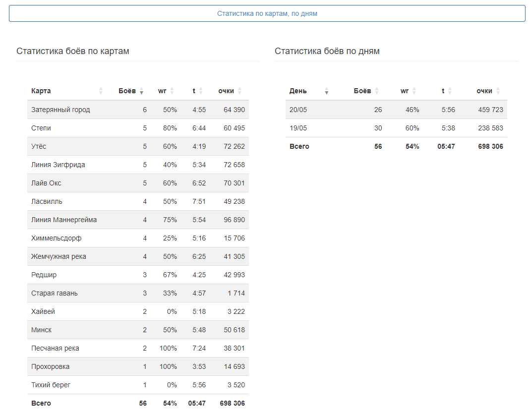
Task: Sort maps table by t sort arrows
Action: [201, 91]
